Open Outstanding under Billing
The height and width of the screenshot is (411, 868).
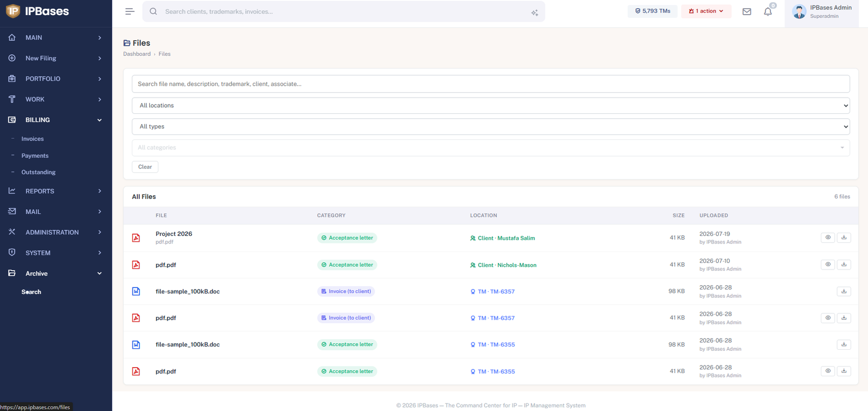tap(39, 172)
